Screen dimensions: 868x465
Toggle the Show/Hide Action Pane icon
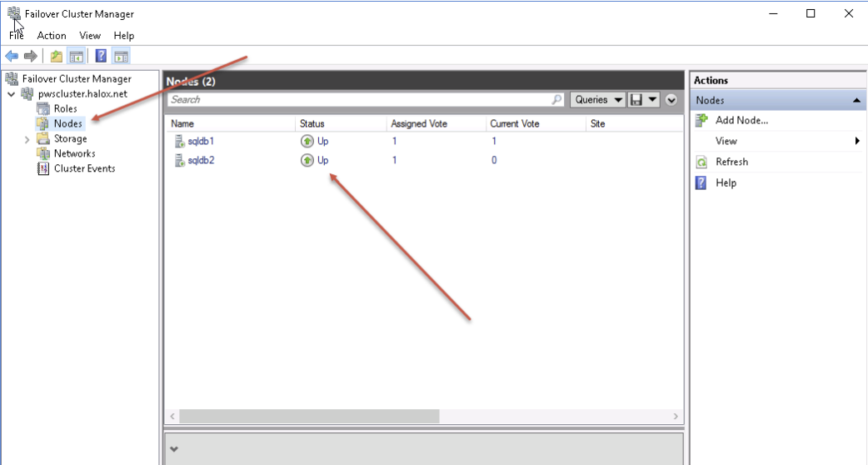coord(122,56)
